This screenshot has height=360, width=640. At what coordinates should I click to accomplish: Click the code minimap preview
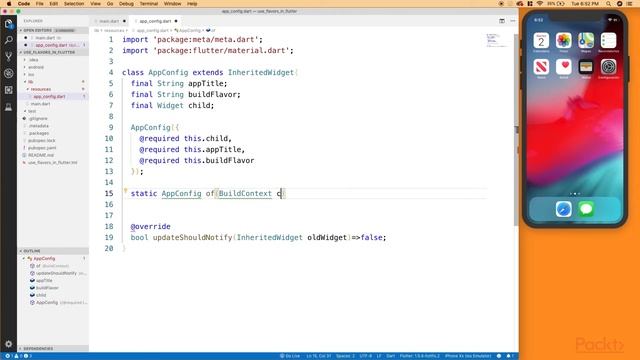pyautogui.click(x=496, y=40)
